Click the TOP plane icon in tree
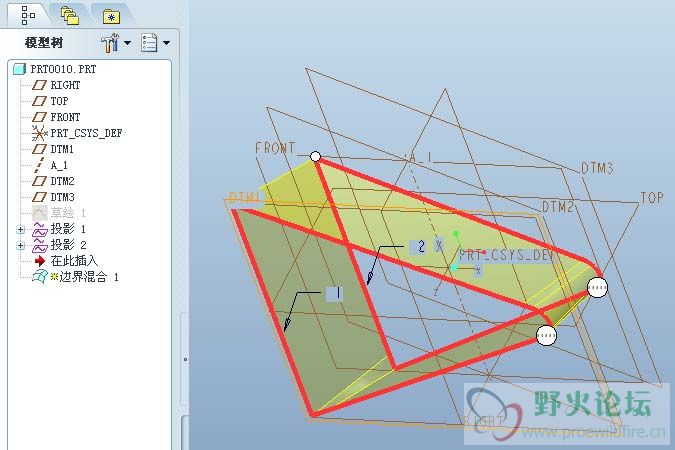This screenshot has width=675, height=450. click(39, 101)
